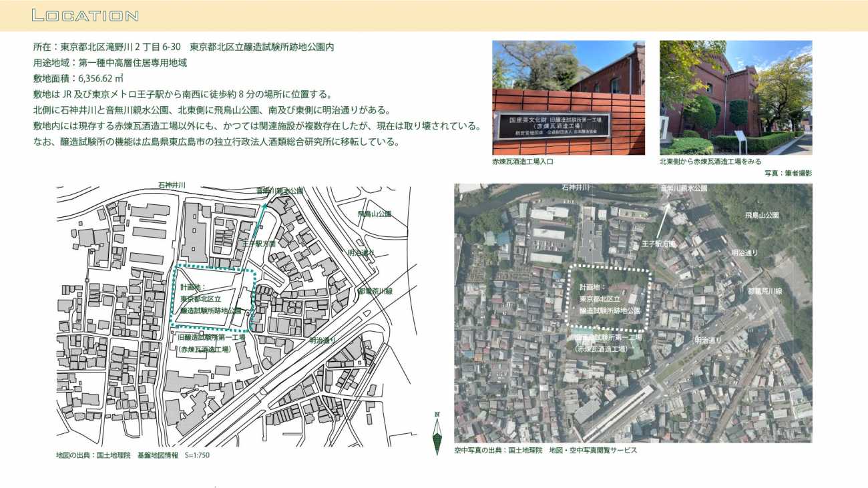Open the red brick factory entrance photo
The image size is (868, 488).
click(x=568, y=97)
